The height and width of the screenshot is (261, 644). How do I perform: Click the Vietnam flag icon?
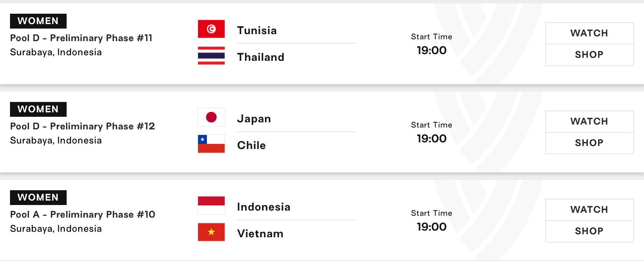point(211,232)
